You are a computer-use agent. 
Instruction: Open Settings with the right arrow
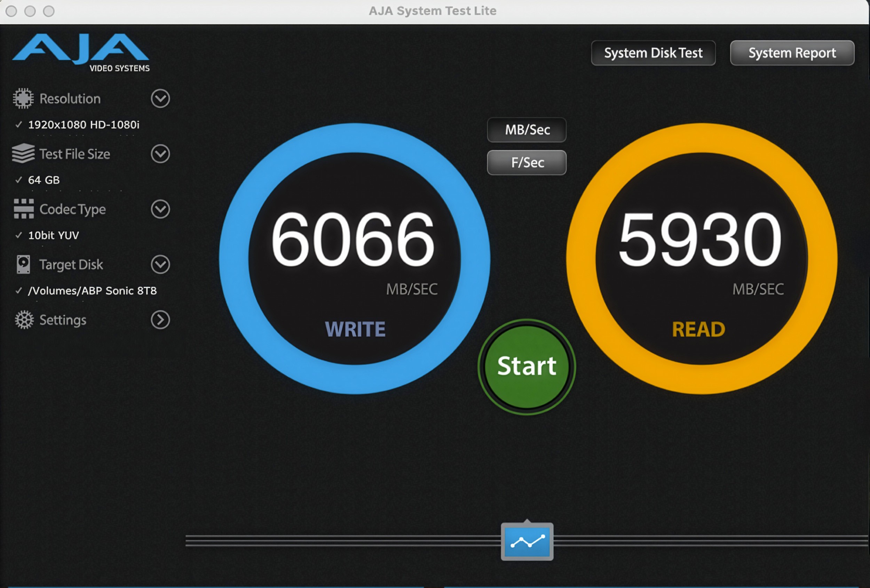pos(160,320)
